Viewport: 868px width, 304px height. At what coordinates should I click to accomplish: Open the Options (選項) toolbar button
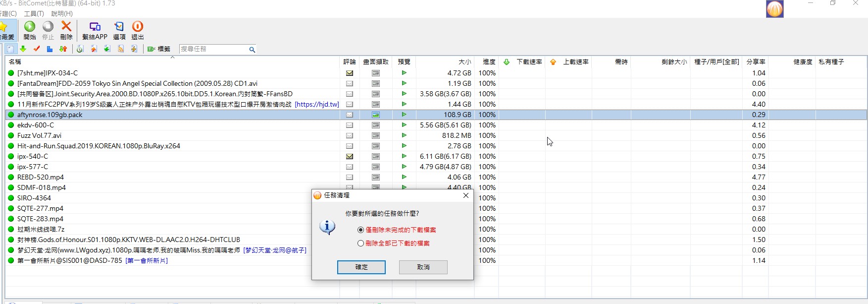[x=119, y=30]
